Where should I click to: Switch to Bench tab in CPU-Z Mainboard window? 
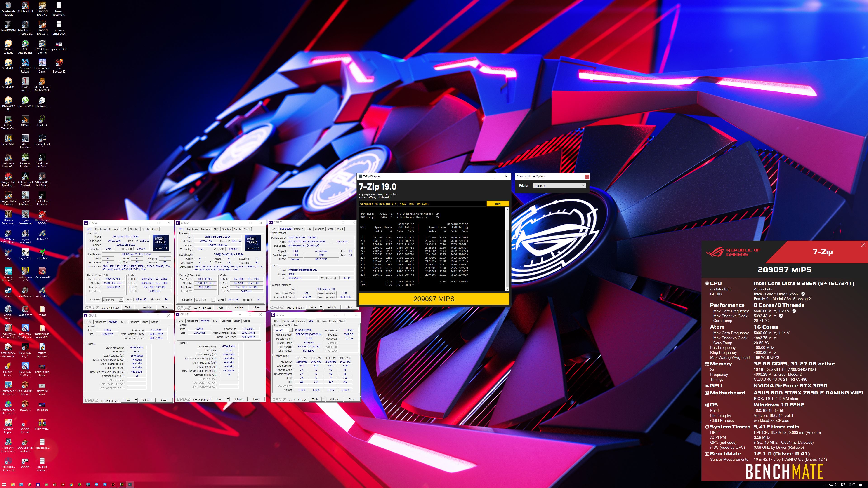coord(330,229)
